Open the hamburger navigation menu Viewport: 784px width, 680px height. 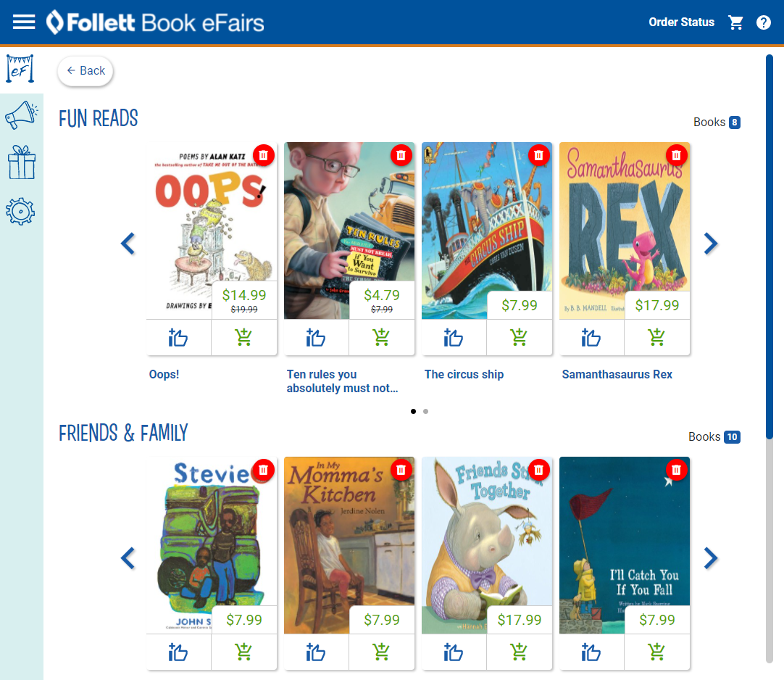tap(24, 22)
